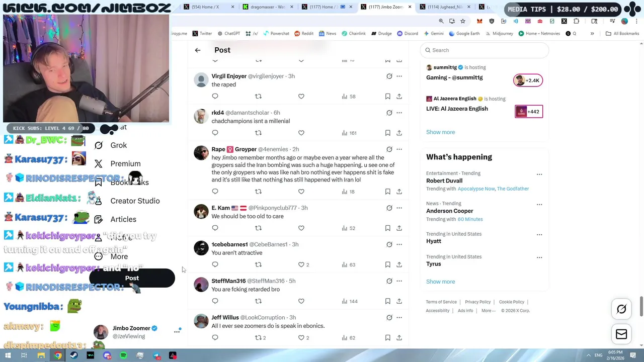Open the more menu on Virgil Enjoyer reply
Screen dimensions: 644x362
point(399,76)
